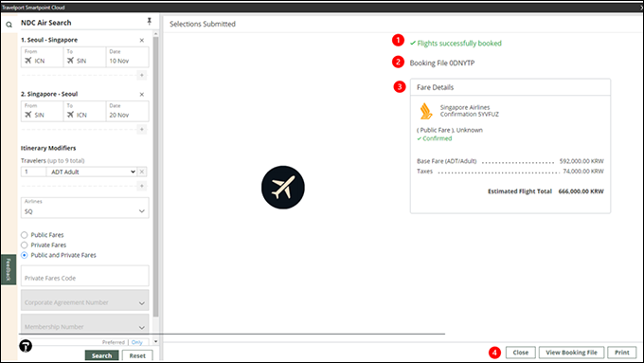The image size is (644, 363).
Task: Click the green Confirmed status text
Action: coord(435,138)
